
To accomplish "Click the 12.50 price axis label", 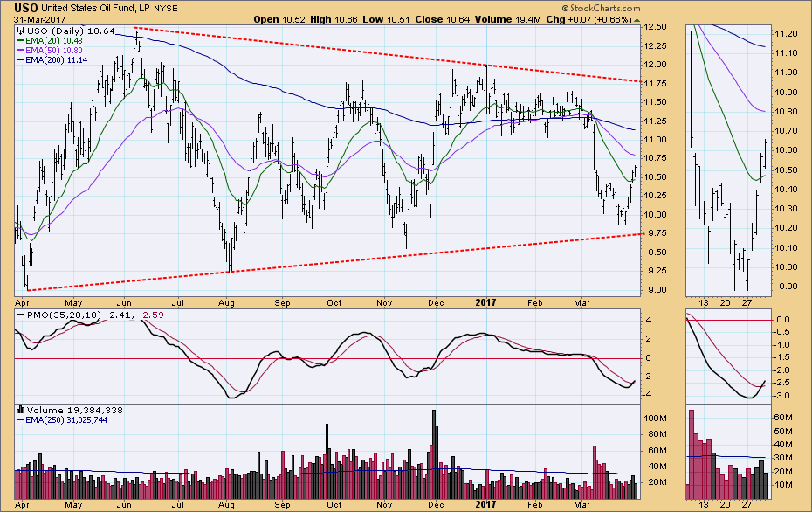I will point(653,27).
